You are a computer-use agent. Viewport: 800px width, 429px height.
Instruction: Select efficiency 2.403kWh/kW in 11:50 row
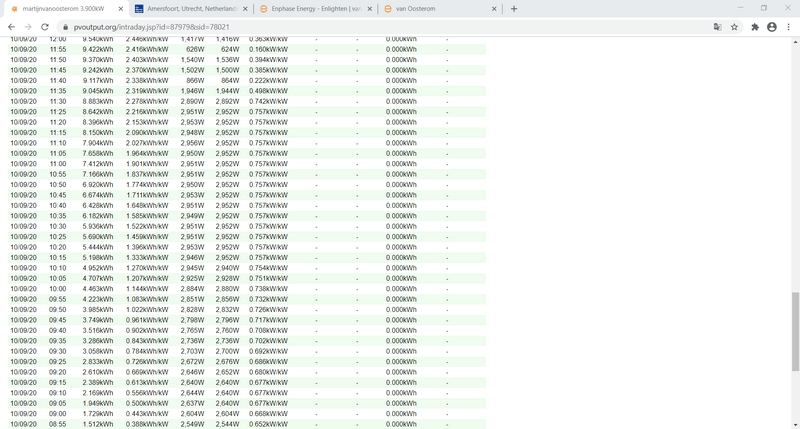[147, 60]
